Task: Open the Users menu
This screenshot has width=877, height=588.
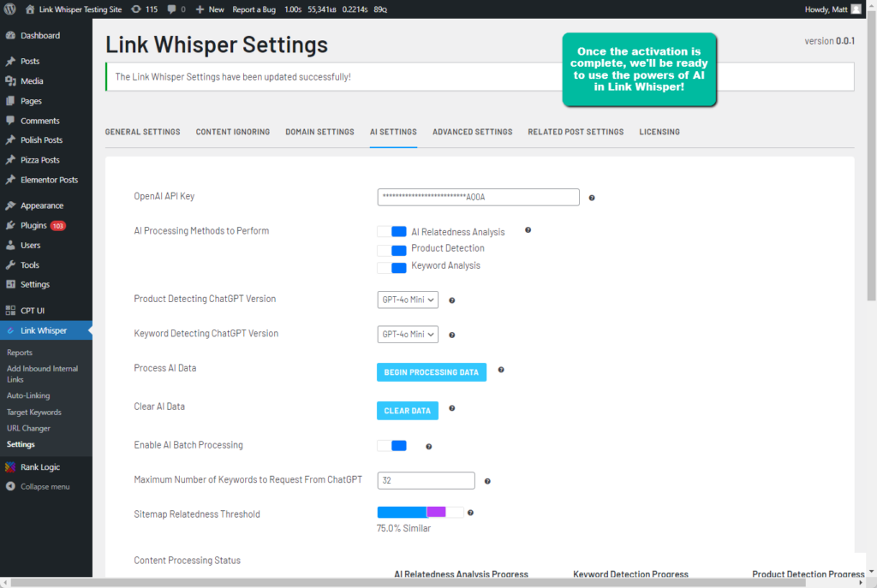Action: click(46, 245)
